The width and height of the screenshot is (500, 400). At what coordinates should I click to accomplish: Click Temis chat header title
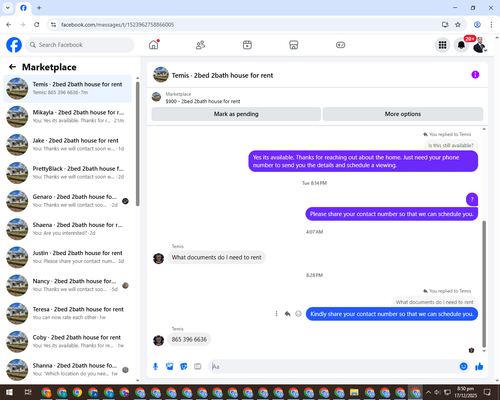[x=222, y=75]
